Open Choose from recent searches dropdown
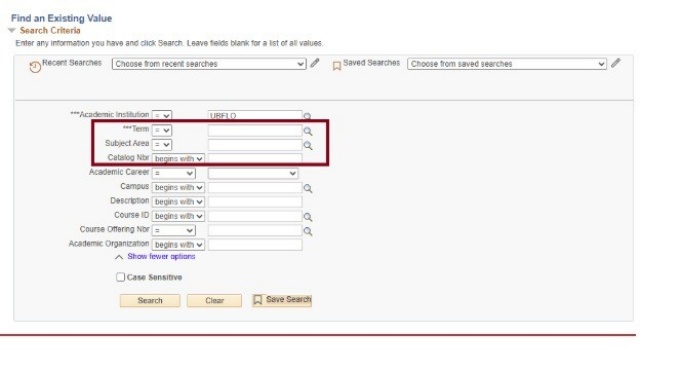680x370 pixels. 209,64
